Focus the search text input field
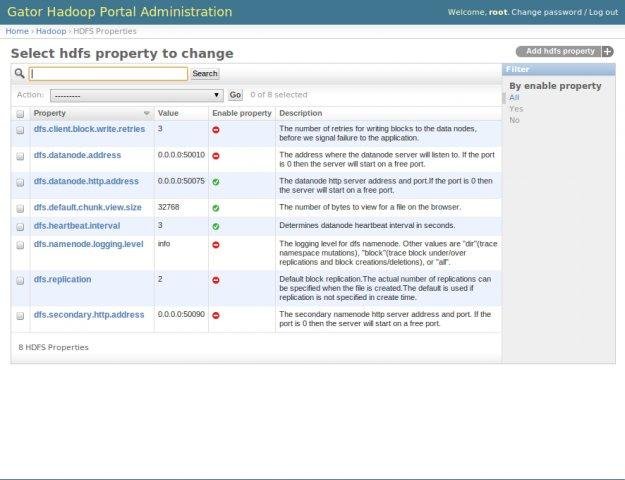625x480 pixels. point(108,74)
